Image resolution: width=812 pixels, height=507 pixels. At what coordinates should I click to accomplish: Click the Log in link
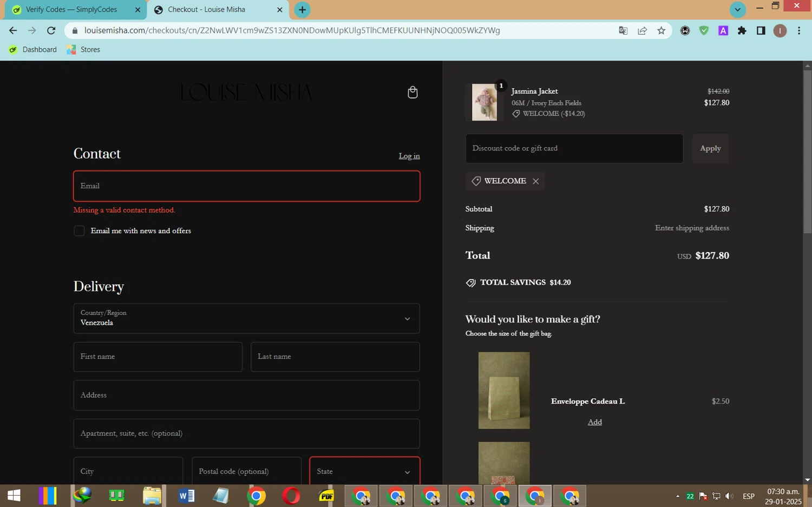coord(409,156)
